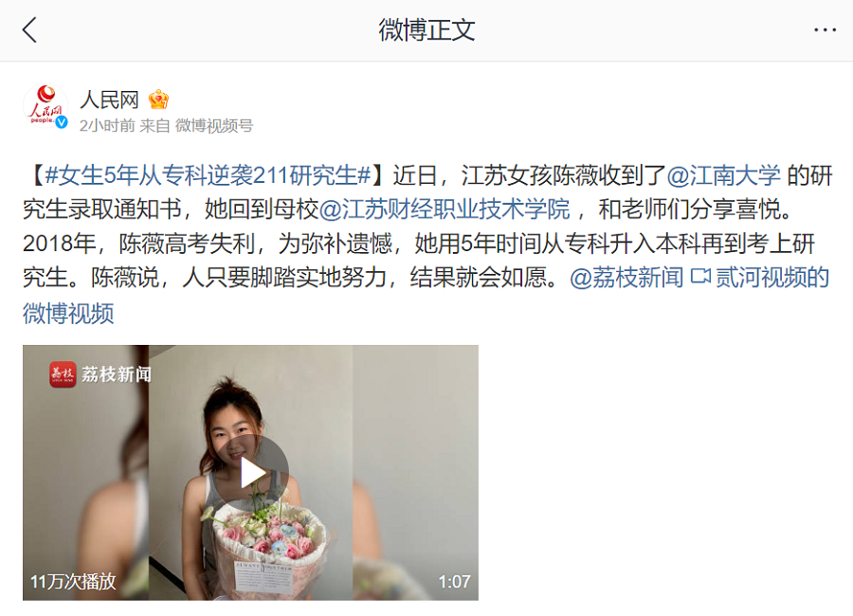Click the 2小时前 post timestamp
The image size is (853, 616).
tap(107, 126)
